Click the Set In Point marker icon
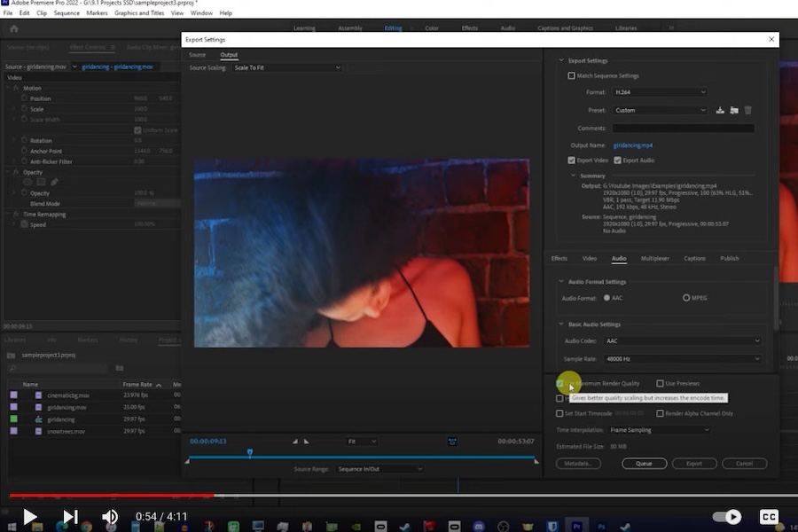 coord(294,442)
